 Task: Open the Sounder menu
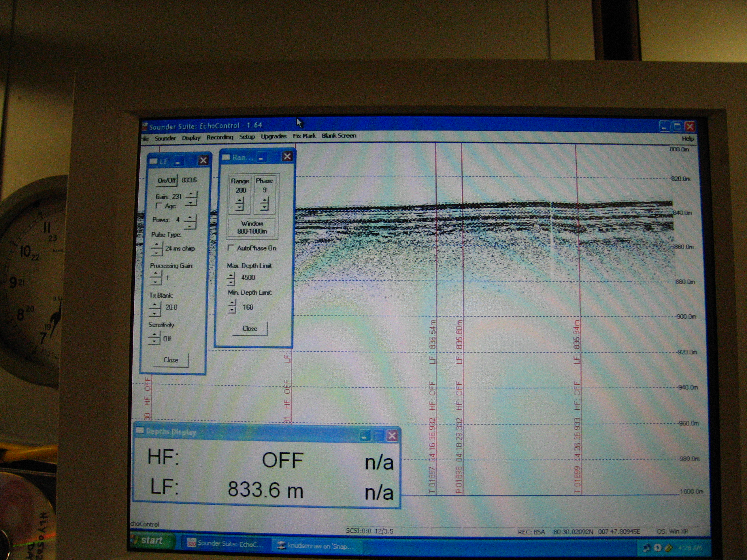click(x=165, y=138)
